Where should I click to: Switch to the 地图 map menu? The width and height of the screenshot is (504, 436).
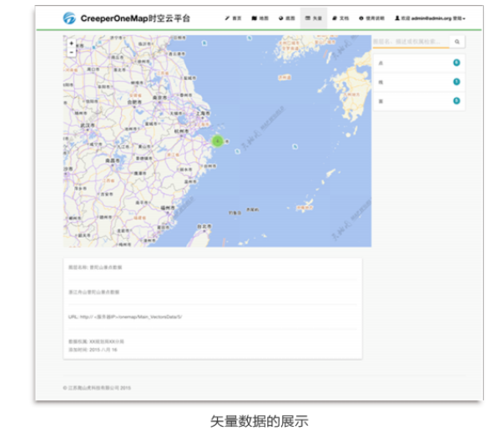260,18
